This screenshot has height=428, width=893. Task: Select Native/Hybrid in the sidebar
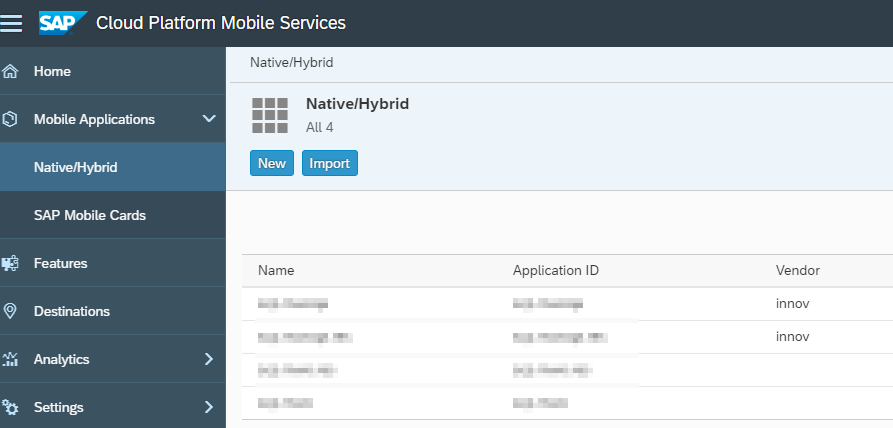[x=76, y=167]
